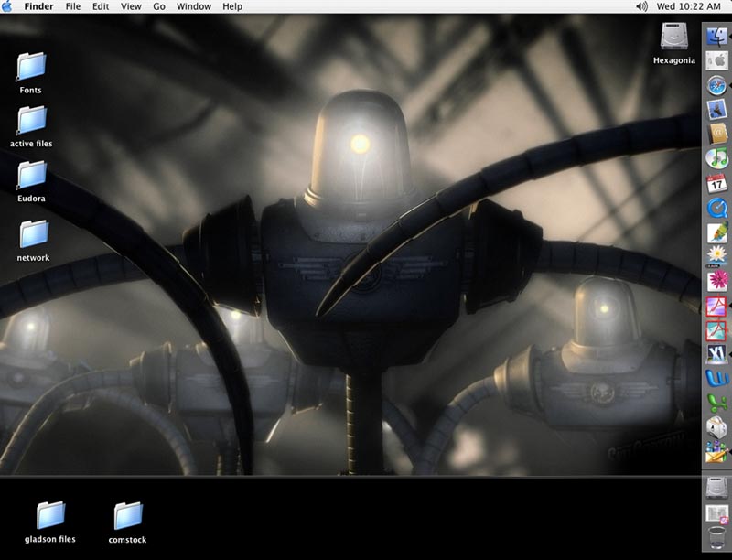Open iCal calendar in the dock
This screenshot has width=732, height=560.
click(716, 183)
